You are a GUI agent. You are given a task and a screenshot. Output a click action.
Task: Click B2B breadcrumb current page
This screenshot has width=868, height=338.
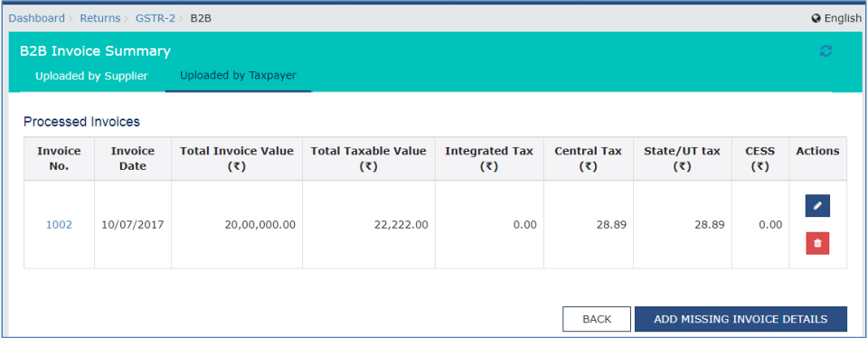point(201,18)
